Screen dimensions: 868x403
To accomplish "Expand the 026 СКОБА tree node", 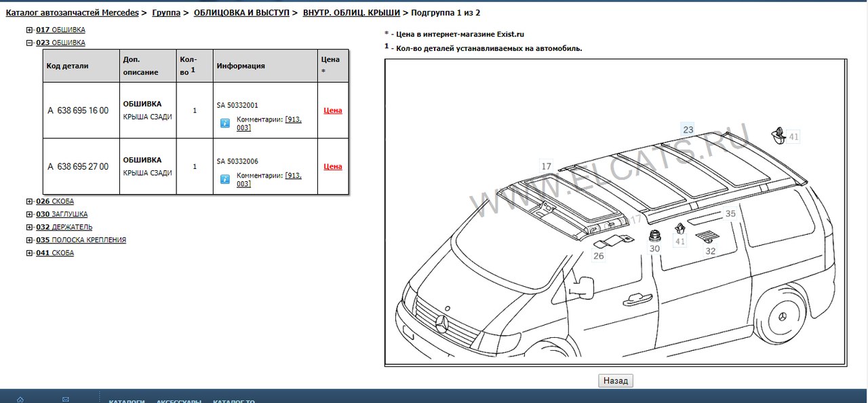I will [x=29, y=201].
